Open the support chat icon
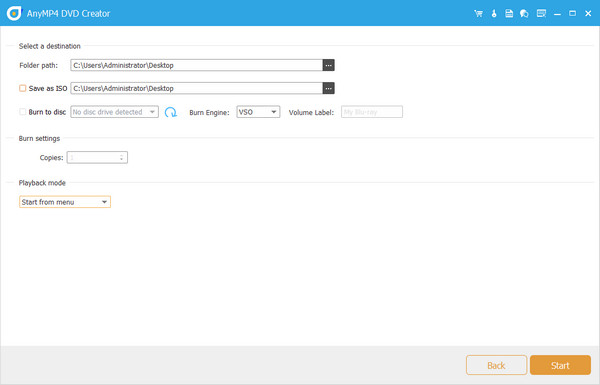The height and width of the screenshot is (385, 600). click(524, 14)
